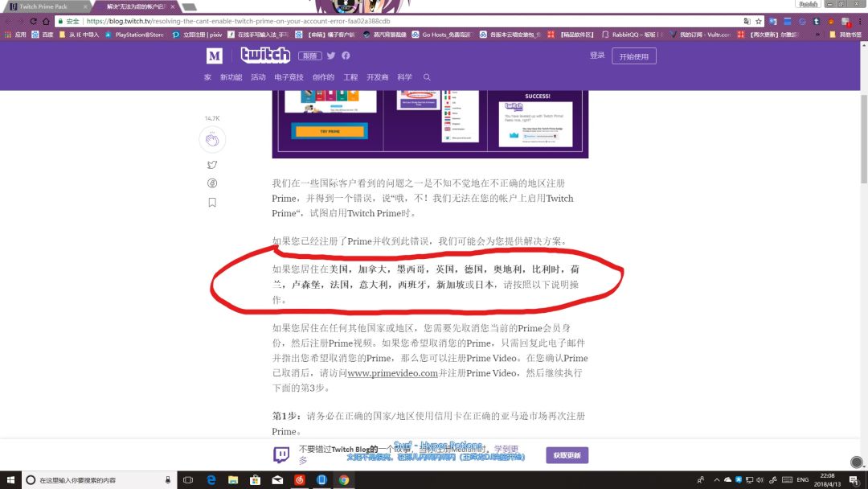This screenshot has width=868, height=489.
Task: Open the 活动 nav item
Action: pos(258,77)
